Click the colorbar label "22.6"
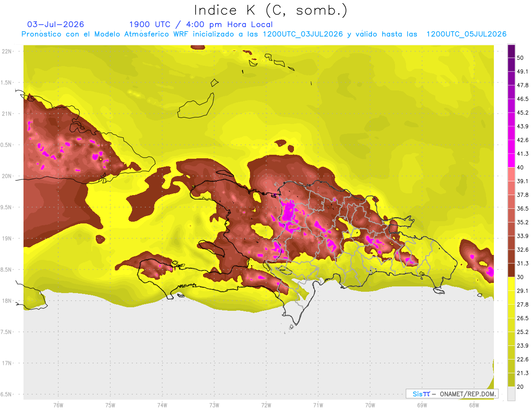The width and height of the screenshot is (532, 411). coord(523,360)
